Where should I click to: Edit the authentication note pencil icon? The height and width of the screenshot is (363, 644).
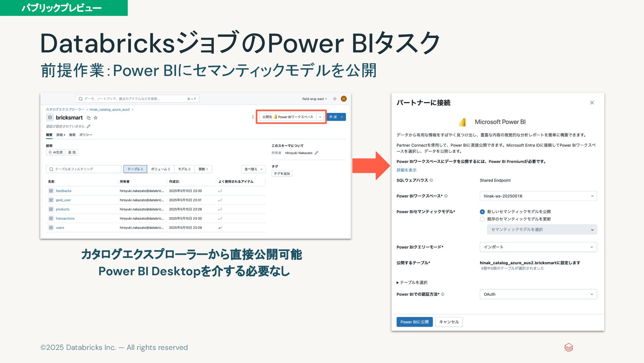pyautogui.click(x=89, y=126)
